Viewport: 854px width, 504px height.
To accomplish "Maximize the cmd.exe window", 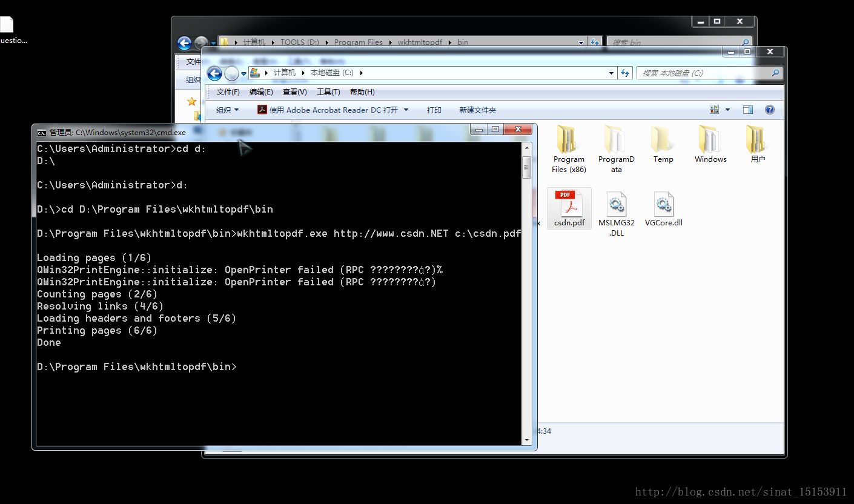I will coord(495,129).
